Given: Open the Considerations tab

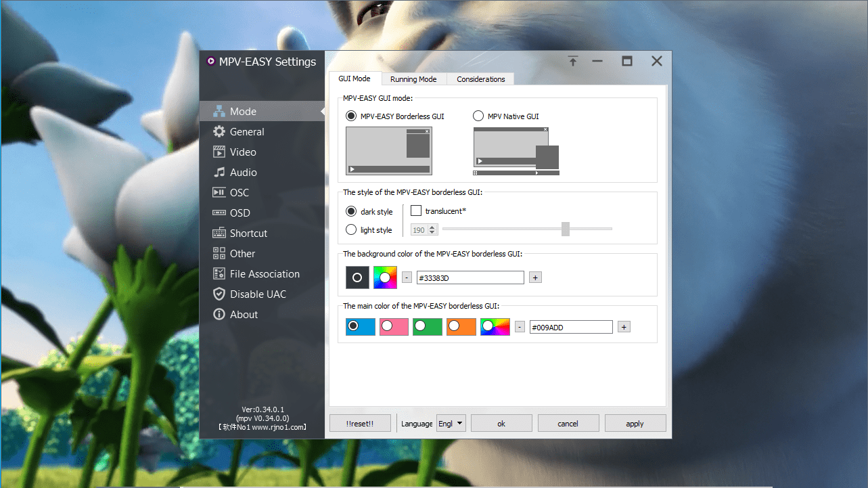Looking at the screenshot, I should (481, 79).
